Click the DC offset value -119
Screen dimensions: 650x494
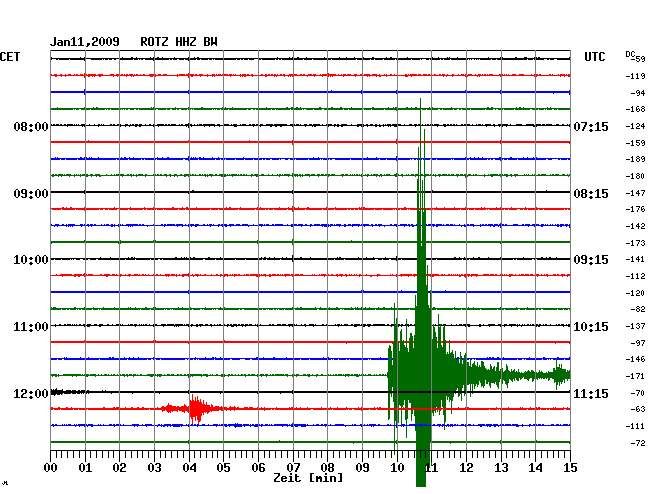(x=635, y=76)
